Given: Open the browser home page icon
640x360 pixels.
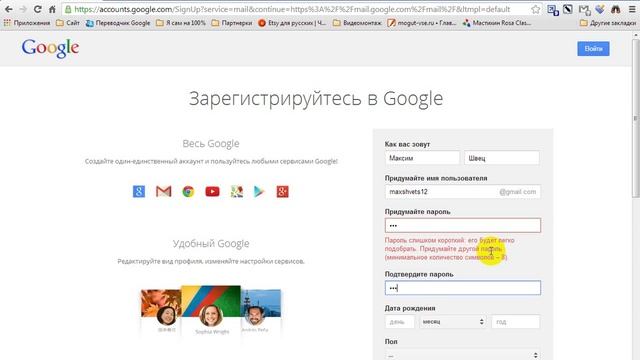Looking at the screenshot, I should coord(52,9).
